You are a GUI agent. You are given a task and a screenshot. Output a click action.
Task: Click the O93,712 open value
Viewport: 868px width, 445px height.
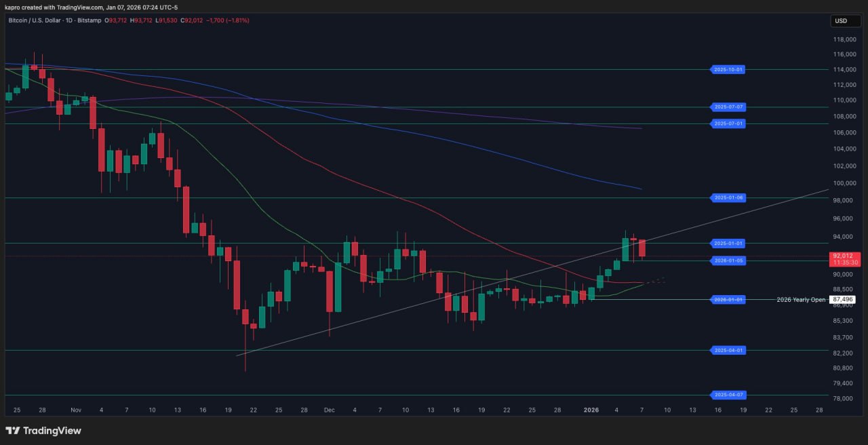click(x=117, y=20)
